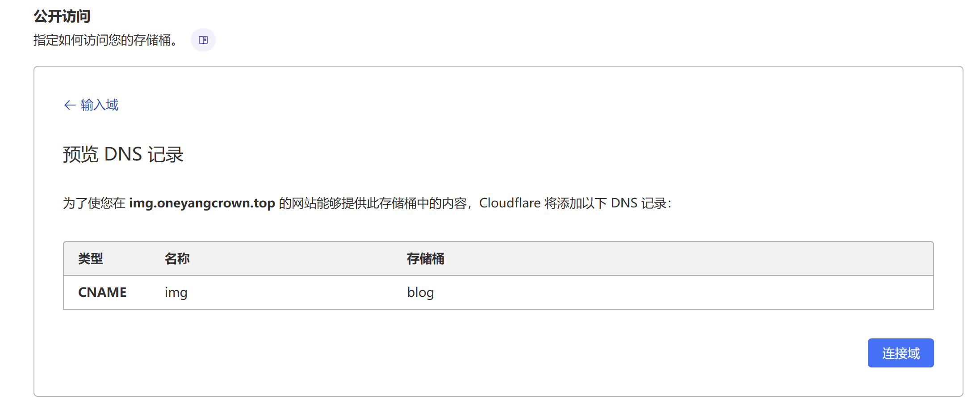
Task: Click the 预览 DNS 记录 heading
Action: [x=123, y=155]
